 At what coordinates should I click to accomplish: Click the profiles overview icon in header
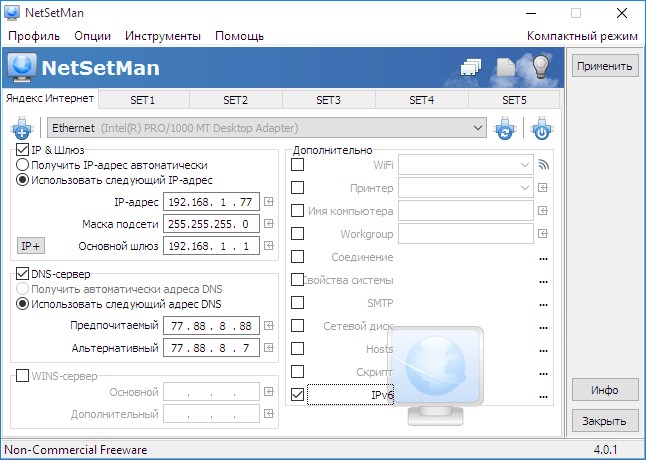click(x=471, y=67)
